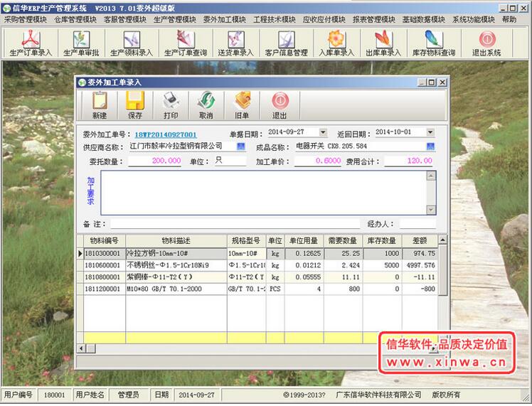Close the form with 退出 icon
Viewport: 532px width, 406px height.
(280, 105)
